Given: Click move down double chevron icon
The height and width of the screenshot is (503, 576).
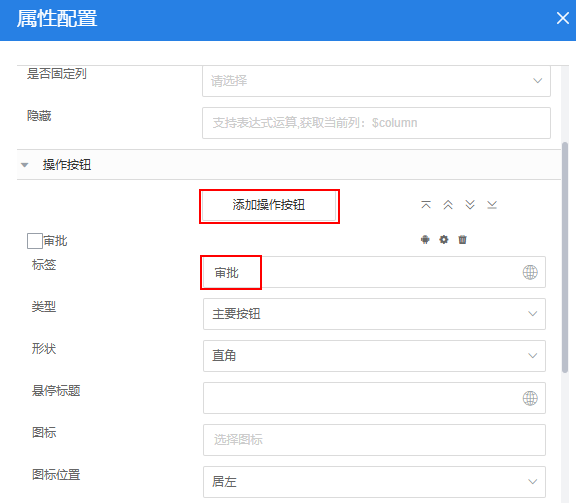Looking at the screenshot, I should [470, 205].
